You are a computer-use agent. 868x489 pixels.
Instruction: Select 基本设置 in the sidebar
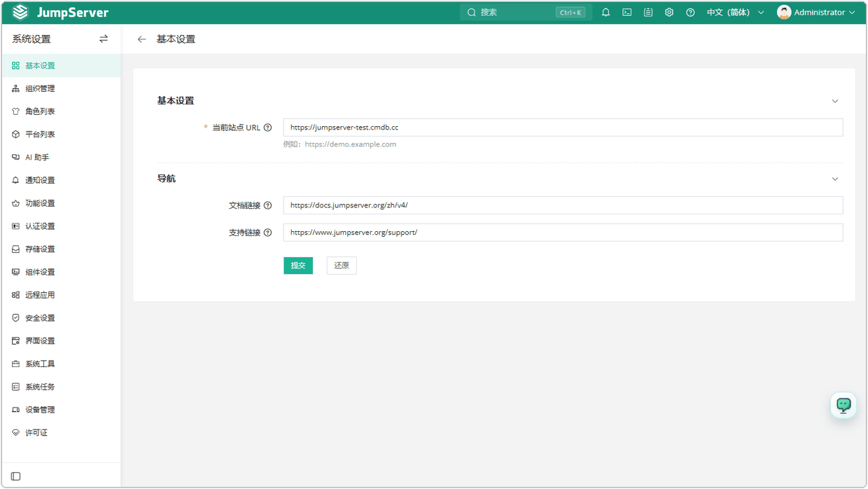tap(61, 66)
